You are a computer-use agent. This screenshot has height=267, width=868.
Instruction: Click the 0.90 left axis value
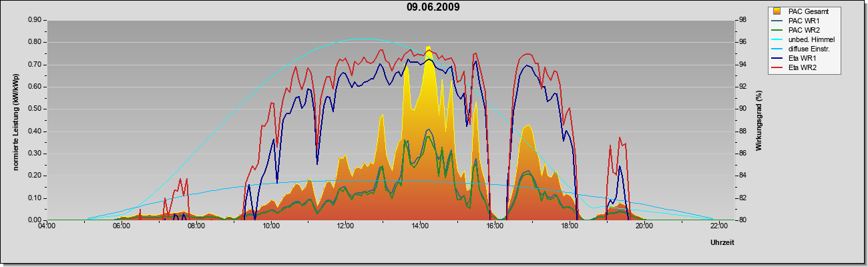[35, 20]
